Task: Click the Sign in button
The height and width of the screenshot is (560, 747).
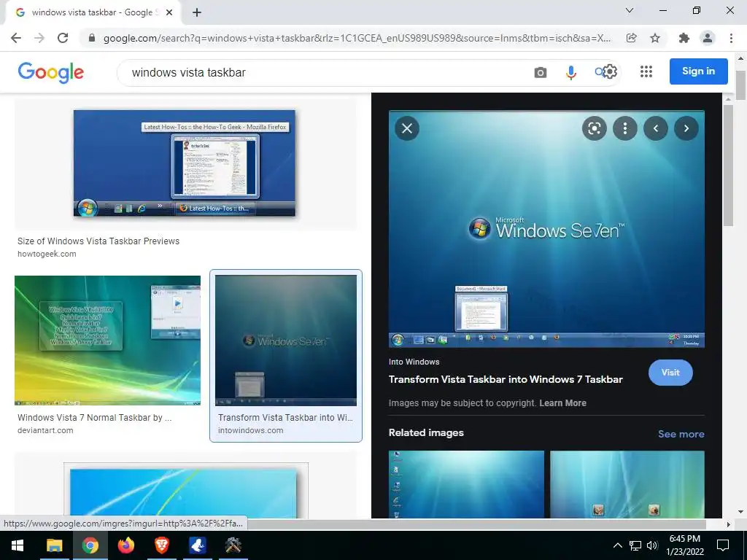Action: 698,71
